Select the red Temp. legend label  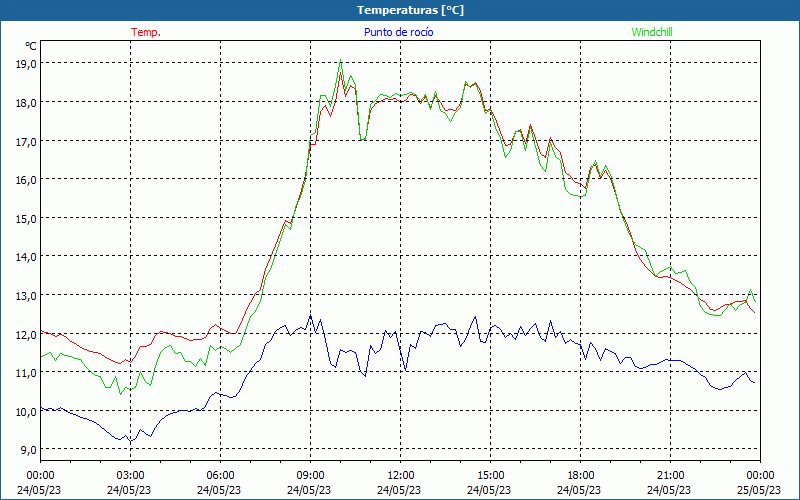point(146,32)
